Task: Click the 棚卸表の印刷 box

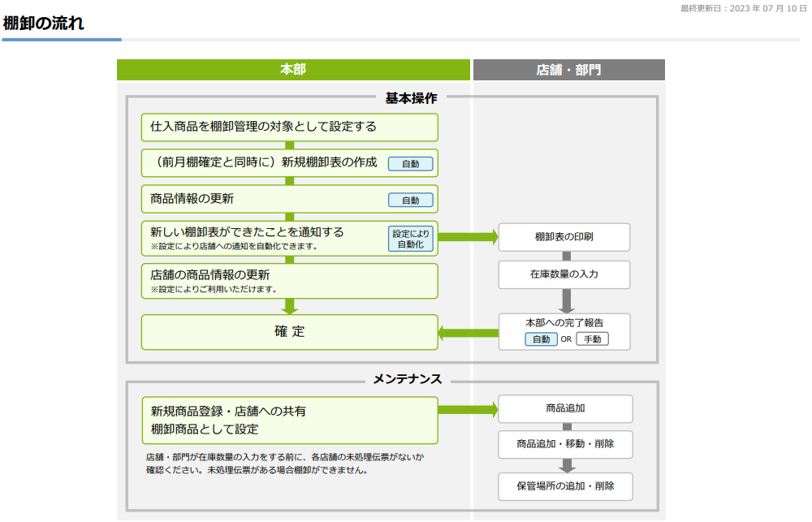Action: (564, 237)
